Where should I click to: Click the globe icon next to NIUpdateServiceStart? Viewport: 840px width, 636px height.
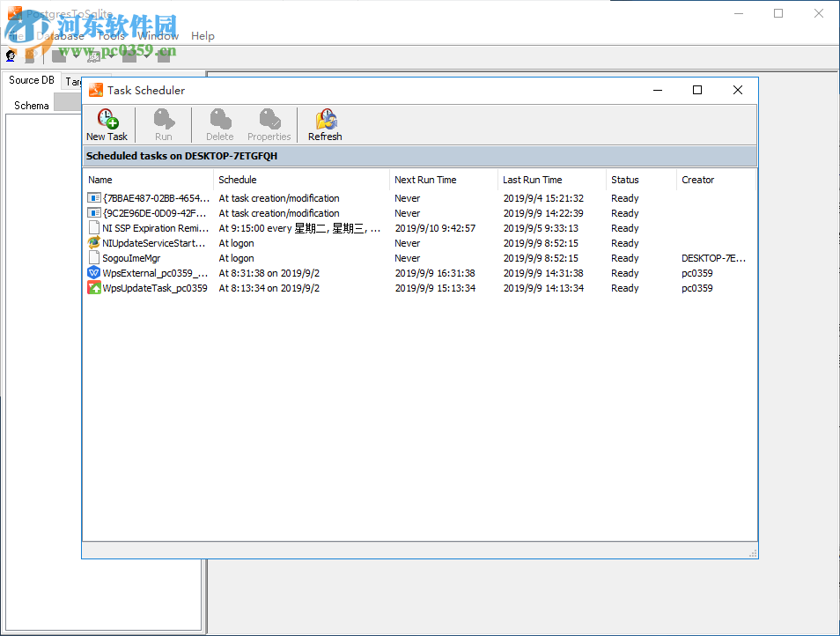[x=93, y=243]
